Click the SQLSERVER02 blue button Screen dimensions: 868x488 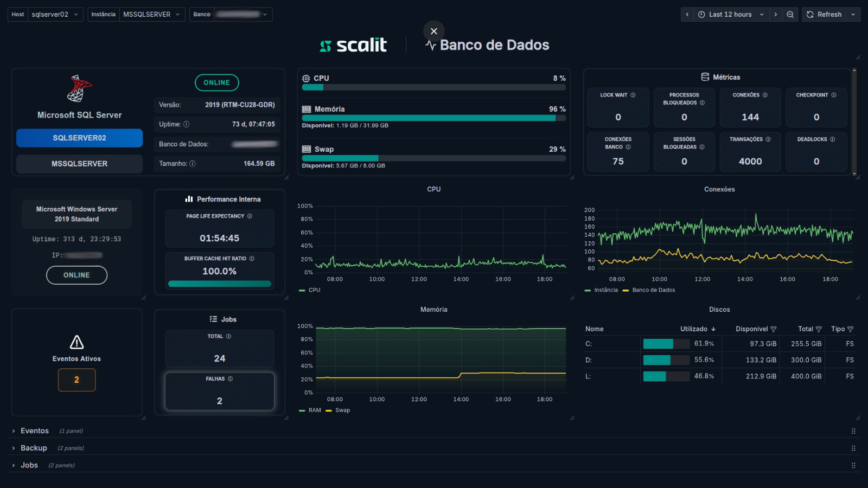[x=79, y=138]
